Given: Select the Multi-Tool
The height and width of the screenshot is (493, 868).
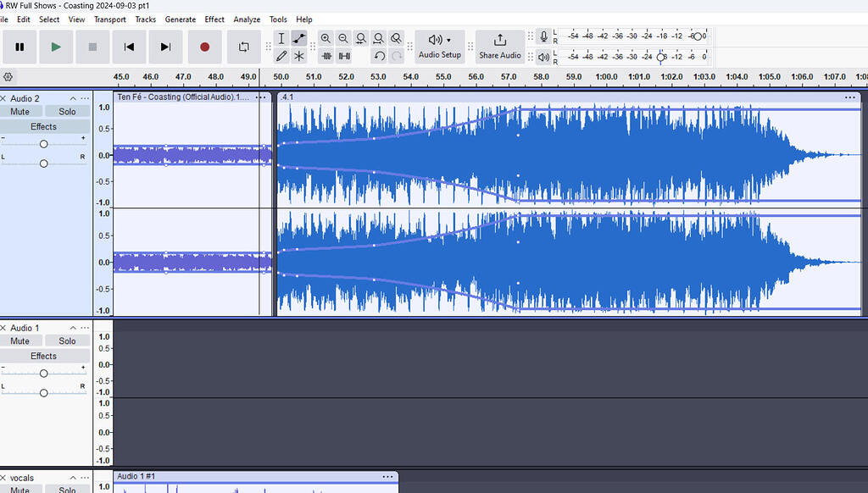Looking at the screenshot, I should pos(299,56).
